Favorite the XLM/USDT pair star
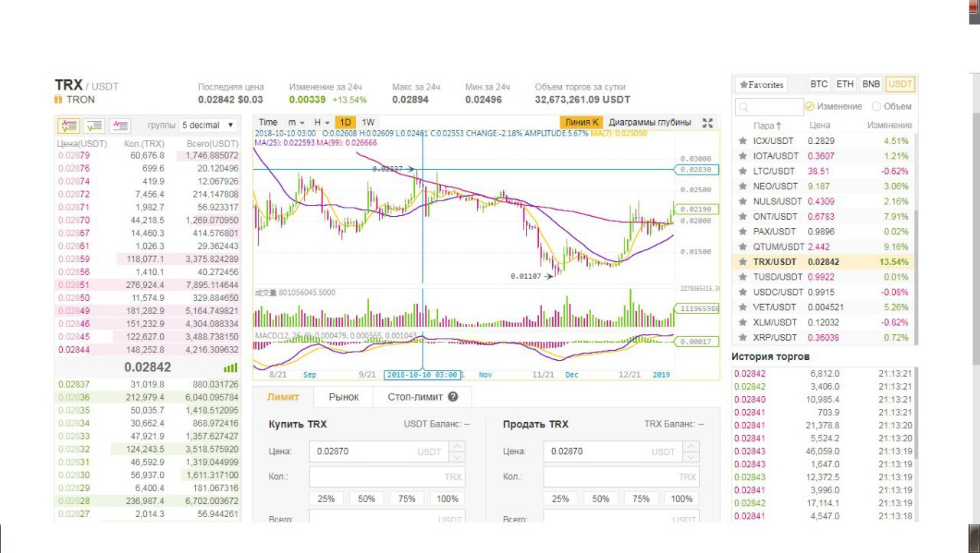The width and height of the screenshot is (980, 553). (742, 322)
